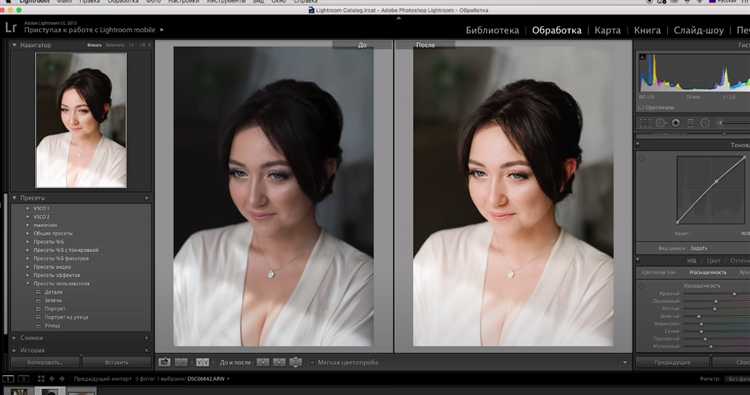This screenshot has height=395, width=750.
Task: Expand the VSCO 2 preset folder
Action: click(28, 217)
